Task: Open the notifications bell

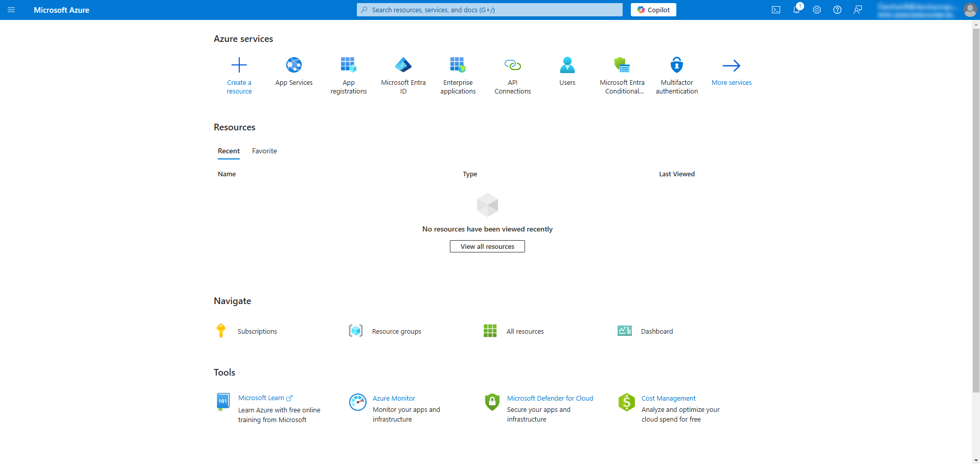Action: tap(796, 10)
